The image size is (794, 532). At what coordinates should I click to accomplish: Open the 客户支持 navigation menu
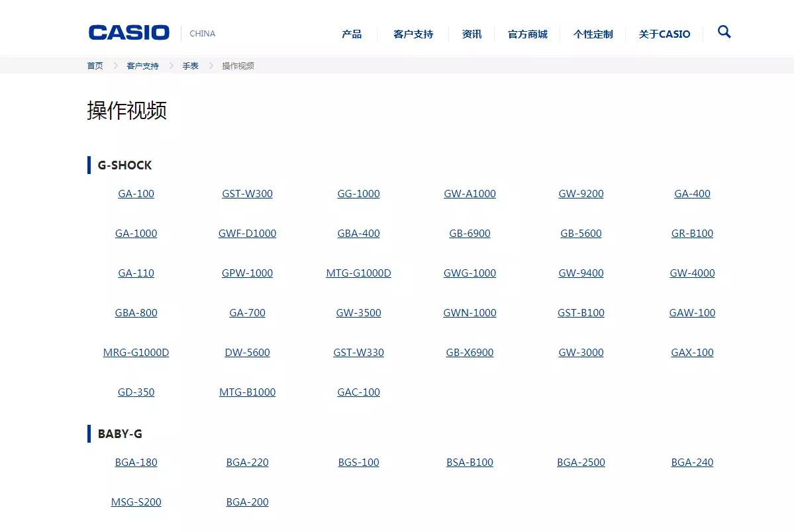pos(413,34)
